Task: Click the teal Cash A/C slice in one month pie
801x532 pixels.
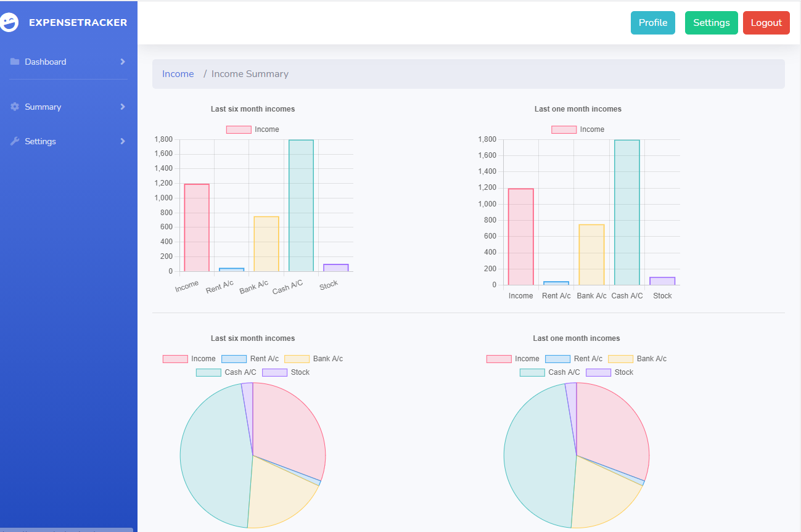Action: pos(540,456)
